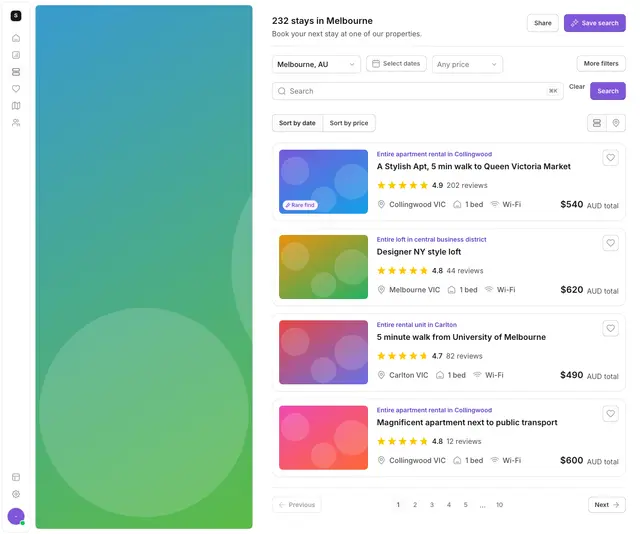Open More filters

click(x=601, y=64)
